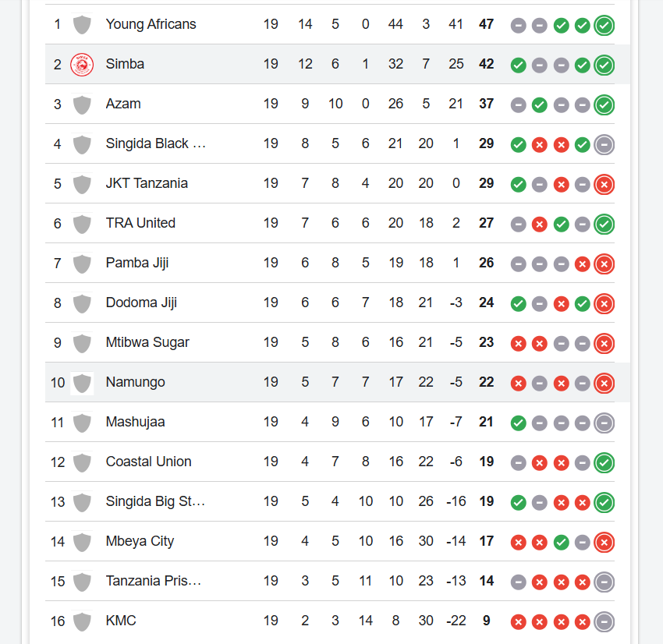This screenshot has height=644, width=663.
Task: Click KMC's circled latest draw icon
Action: tap(604, 621)
